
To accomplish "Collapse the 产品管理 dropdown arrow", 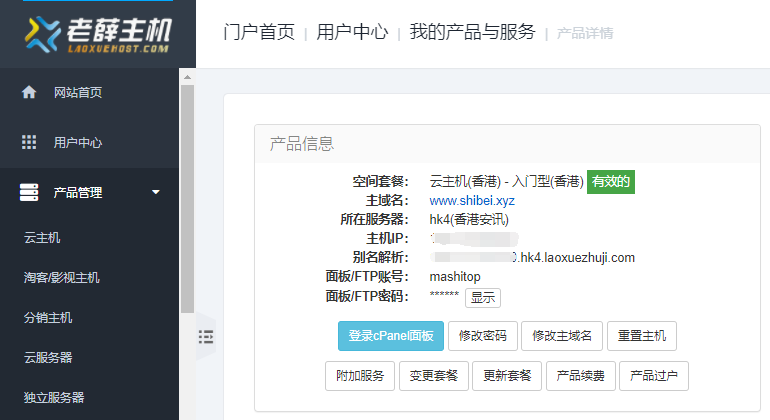I will pos(155,193).
